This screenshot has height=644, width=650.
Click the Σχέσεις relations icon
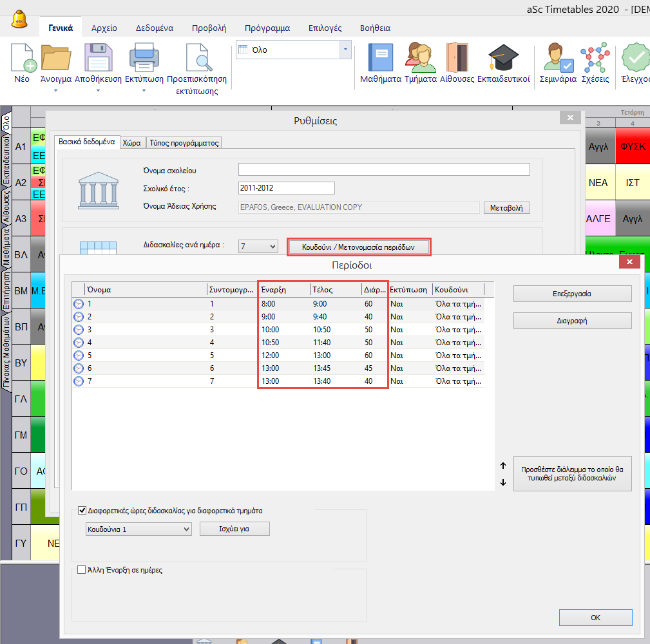(595, 58)
